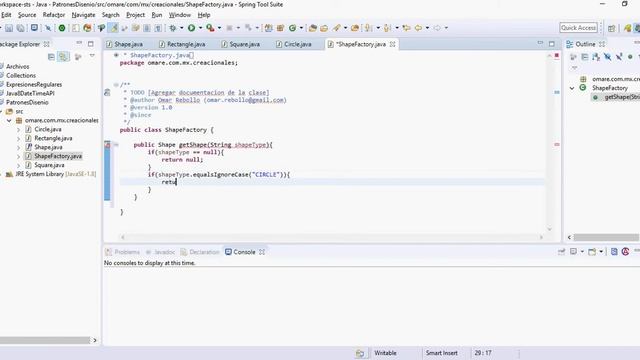The height and width of the screenshot is (360, 640).
Task: Click the green Run button icon
Action: pos(191,28)
